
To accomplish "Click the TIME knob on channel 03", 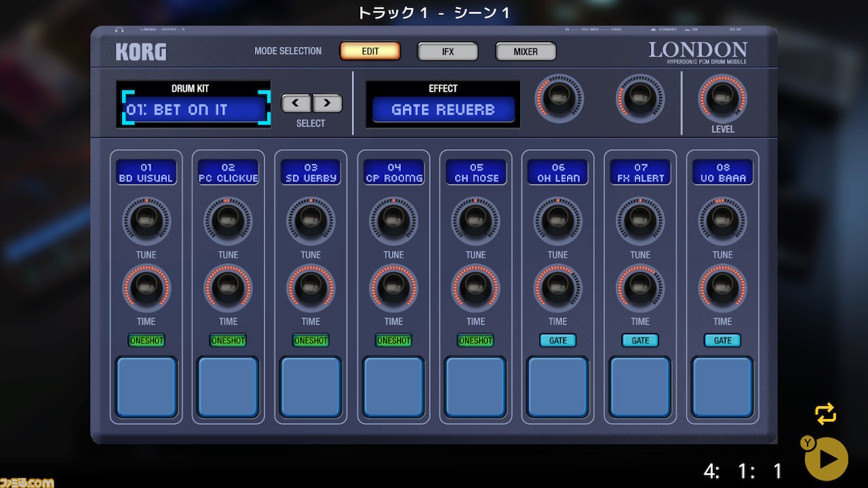I will (x=311, y=288).
